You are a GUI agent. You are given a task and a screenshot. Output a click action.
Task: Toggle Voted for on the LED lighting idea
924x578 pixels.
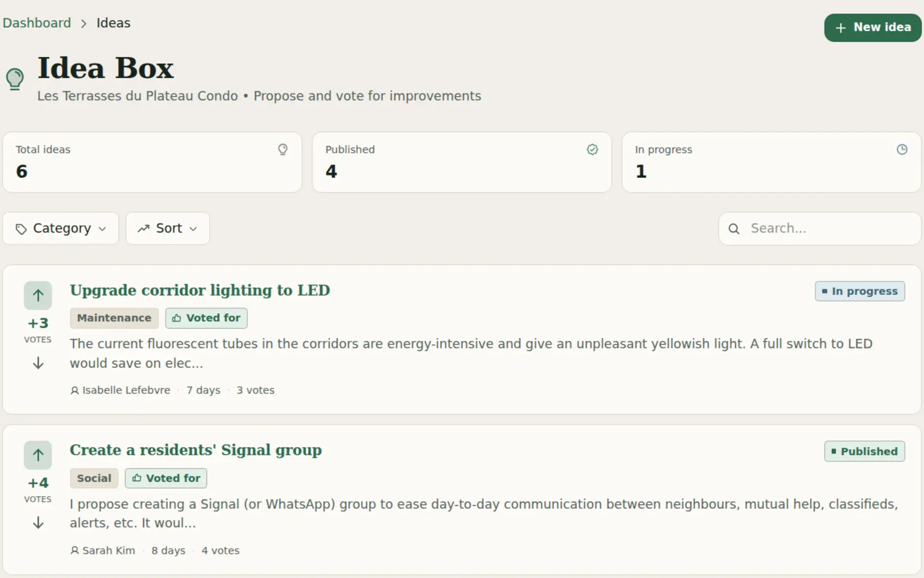pos(206,318)
